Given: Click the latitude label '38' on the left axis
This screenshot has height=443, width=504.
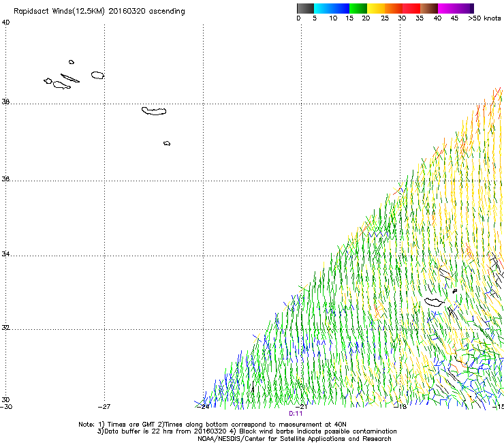Looking at the screenshot, I should point(5,102).
